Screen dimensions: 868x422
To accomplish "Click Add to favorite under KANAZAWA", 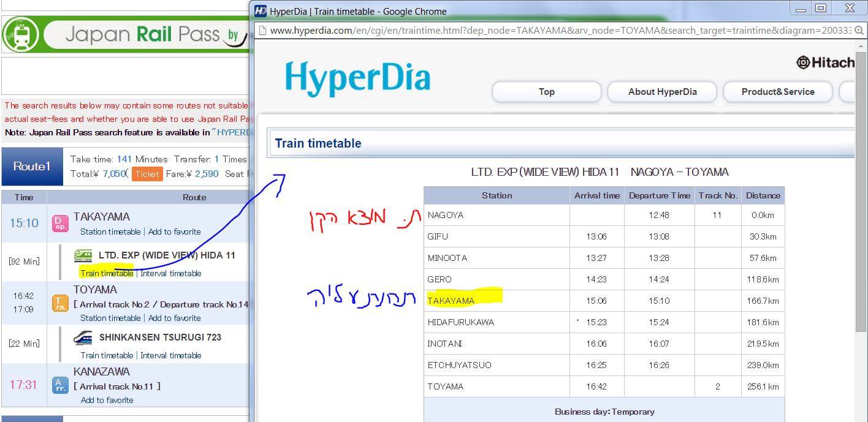I will pos(107,400).
